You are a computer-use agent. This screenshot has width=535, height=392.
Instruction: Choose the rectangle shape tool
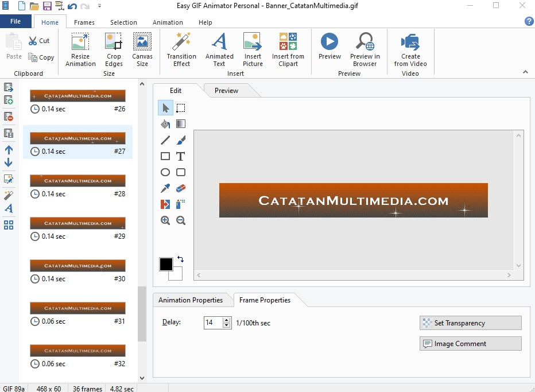pyautogui.click(x=165, y=156)
